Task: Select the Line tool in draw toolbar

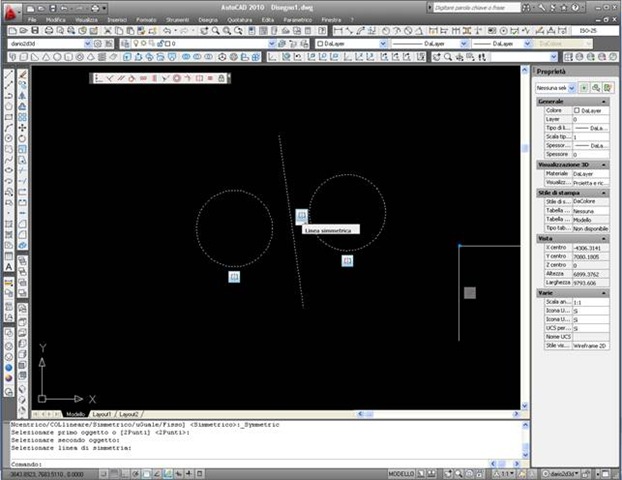Action: (9, 74)
